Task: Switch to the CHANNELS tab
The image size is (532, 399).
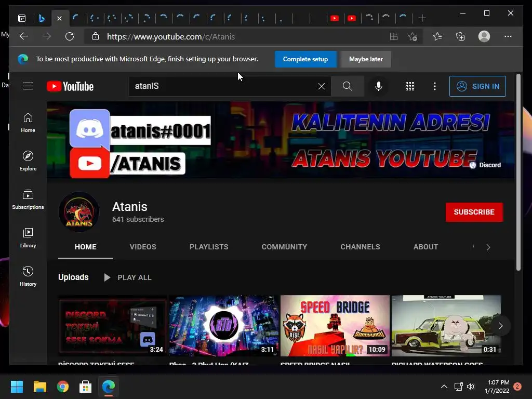Action: coord(361,247)
